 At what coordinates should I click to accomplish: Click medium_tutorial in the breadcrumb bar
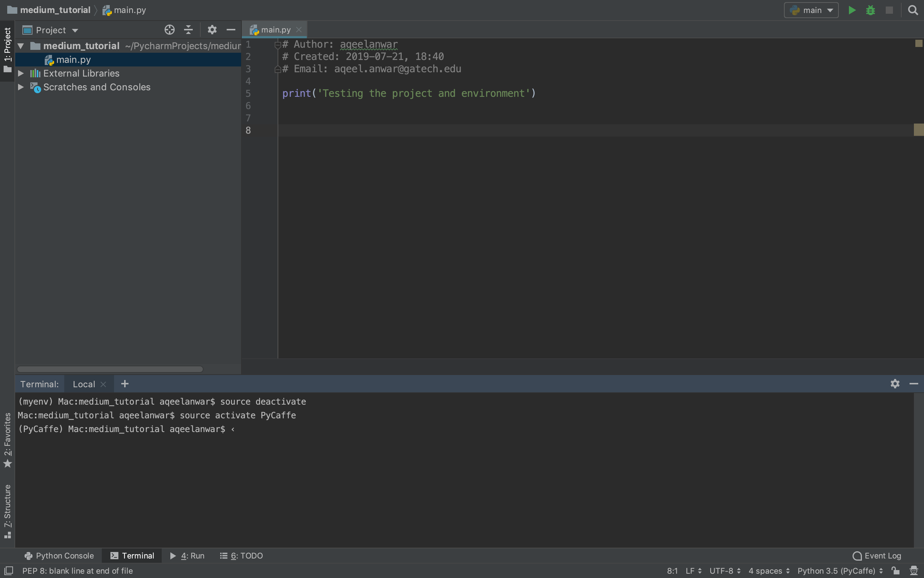pos(49,10)
